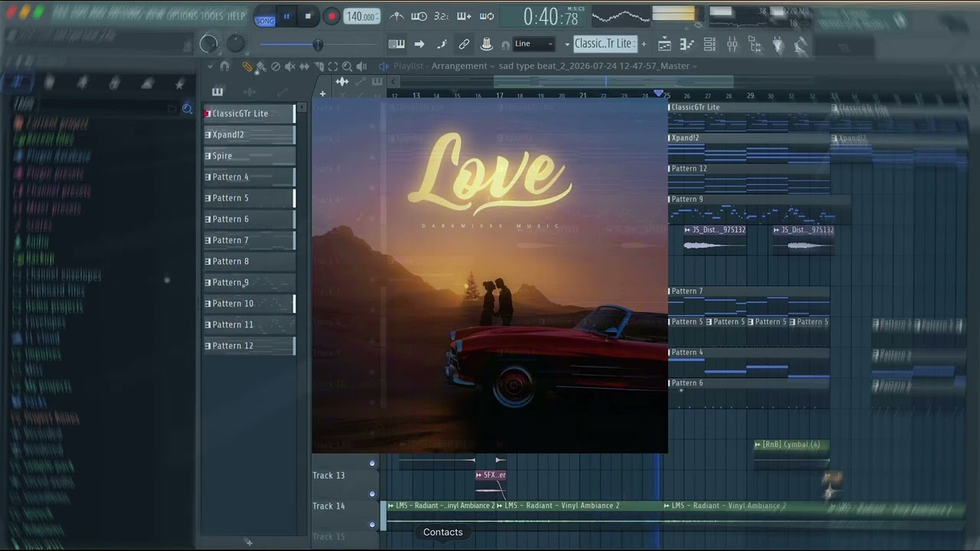Select the playlist Draw pencil tool
Screen dimensions: 980x551
tap(247, 67)
